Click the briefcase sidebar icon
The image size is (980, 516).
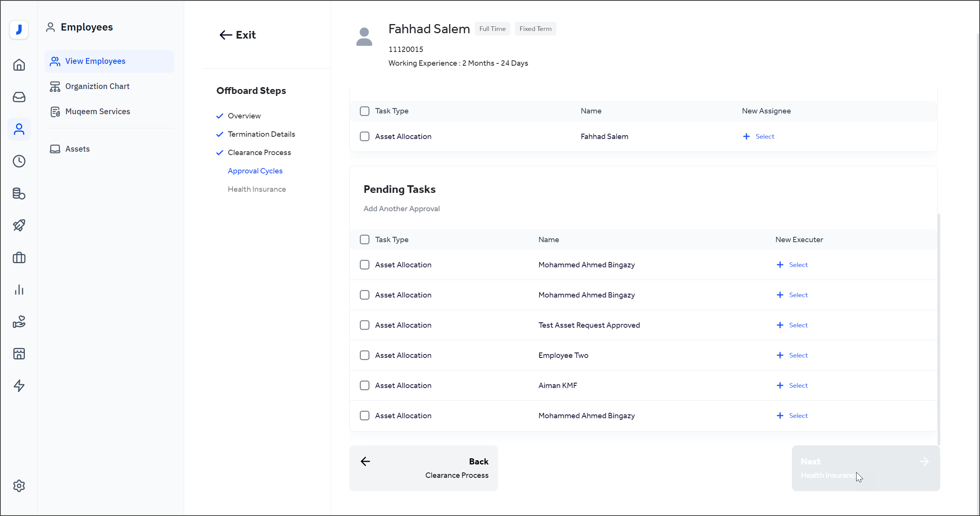pyautogui.click(x=19, y=258)
